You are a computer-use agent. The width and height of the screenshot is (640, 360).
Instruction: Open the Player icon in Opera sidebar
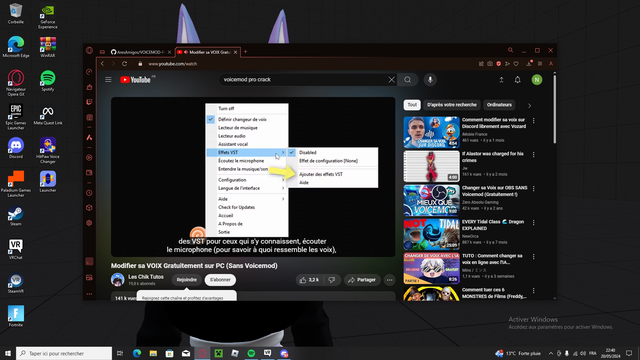tap(89, 158)
